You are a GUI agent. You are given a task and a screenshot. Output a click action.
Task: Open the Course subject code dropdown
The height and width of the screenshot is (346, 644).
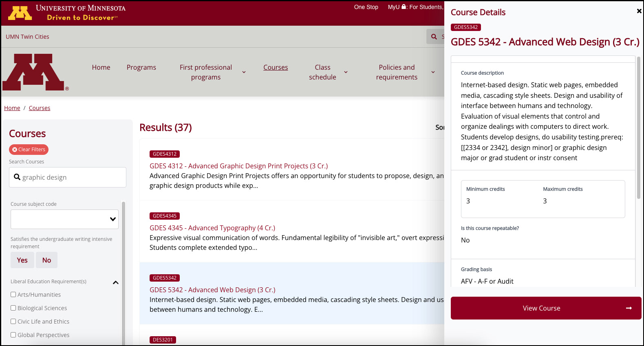[64, 219]
